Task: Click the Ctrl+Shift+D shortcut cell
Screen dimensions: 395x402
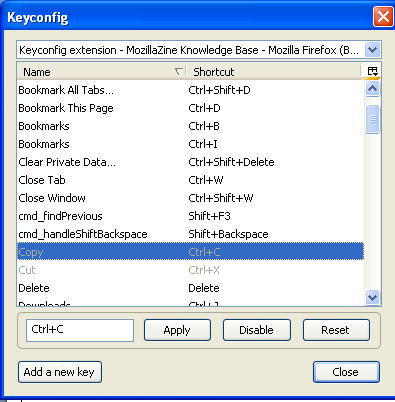Action: (x=219, y=90)
